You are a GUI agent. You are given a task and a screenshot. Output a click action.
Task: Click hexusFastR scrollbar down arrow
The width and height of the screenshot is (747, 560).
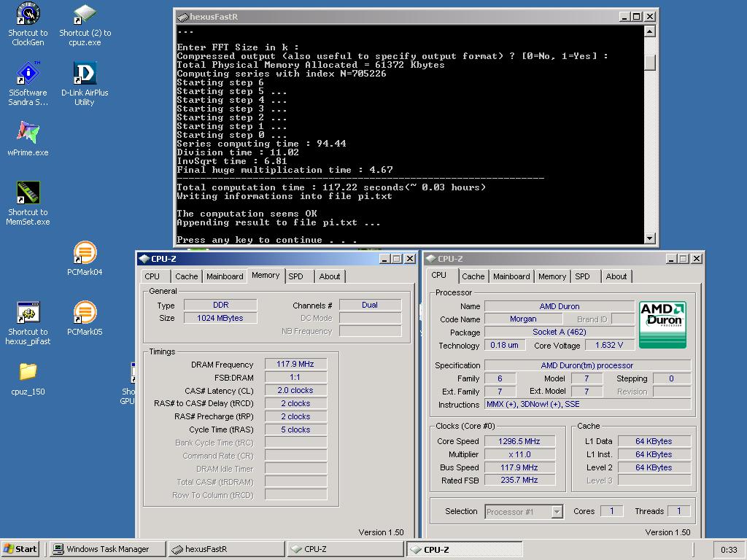point(649,238)
